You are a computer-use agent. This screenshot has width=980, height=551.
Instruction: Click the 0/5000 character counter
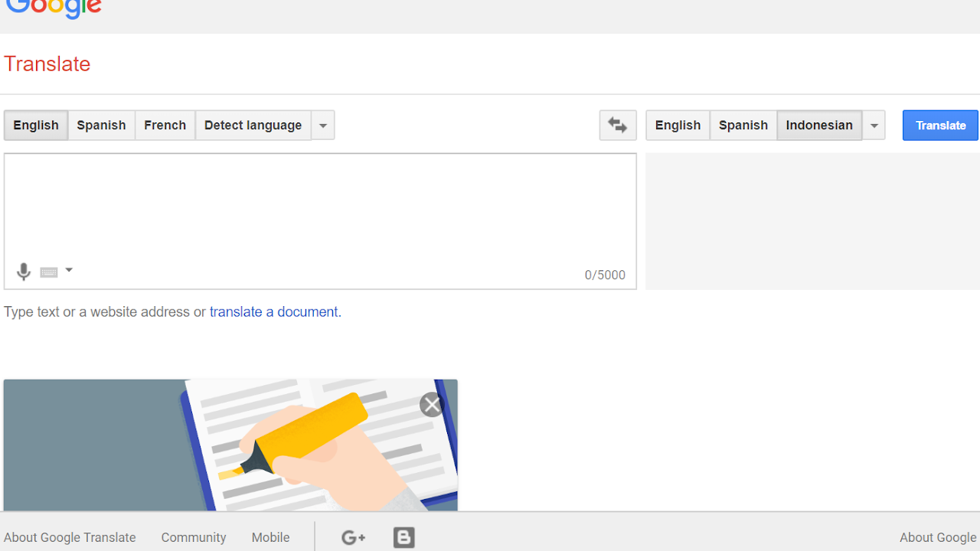pos(605,275)
